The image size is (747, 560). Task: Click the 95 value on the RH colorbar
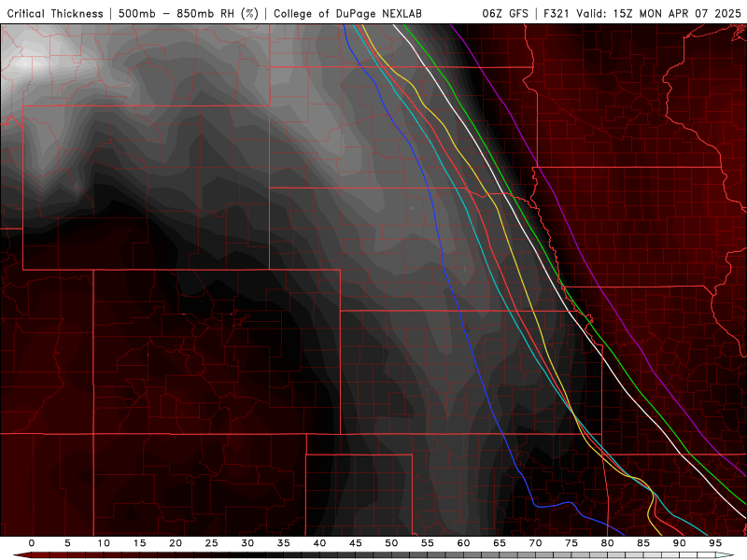tap(715, 543)
